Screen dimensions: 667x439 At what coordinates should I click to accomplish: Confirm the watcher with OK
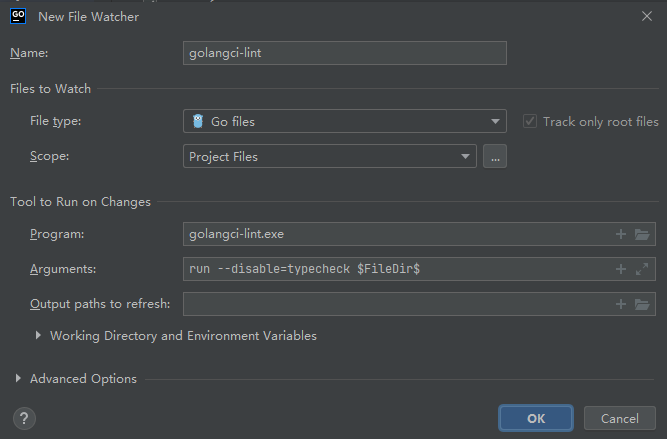(536, 418)
